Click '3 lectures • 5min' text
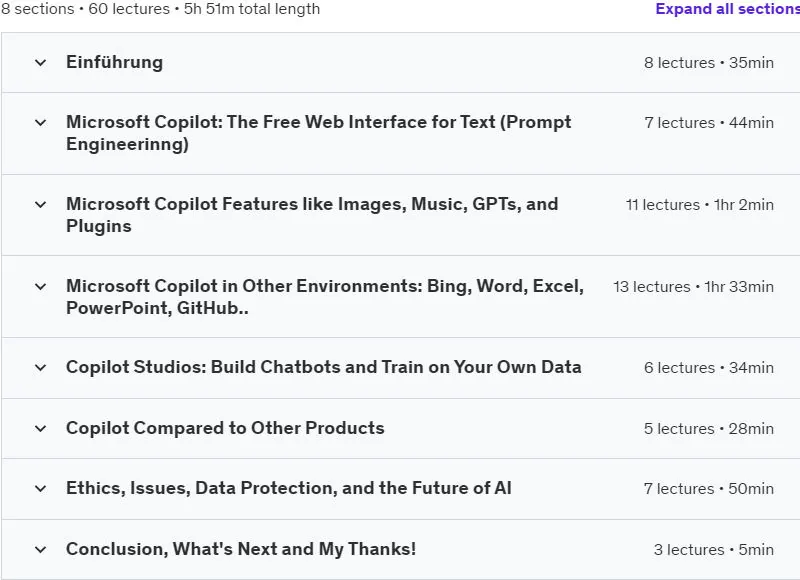800x580 pixels. [713, 549]
